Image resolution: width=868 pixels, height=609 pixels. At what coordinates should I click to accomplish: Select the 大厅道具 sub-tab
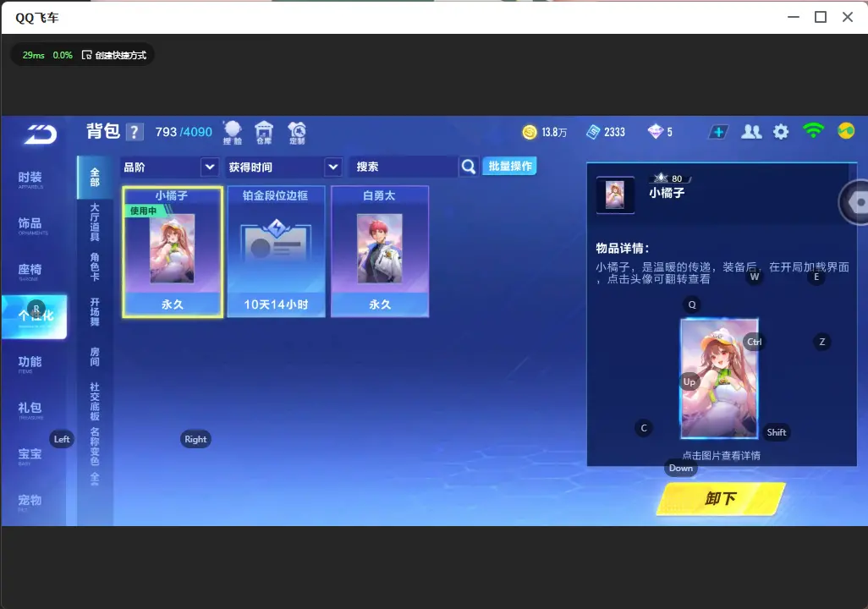[95, 222]
